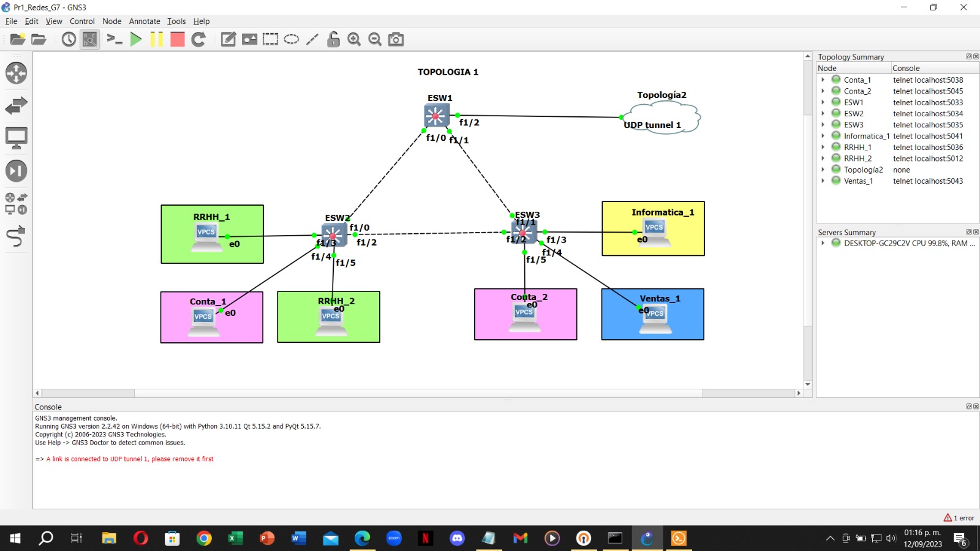Stop all nodes using the red square icon
This screenshot has width=980, height=551.
tap(176, 39)
